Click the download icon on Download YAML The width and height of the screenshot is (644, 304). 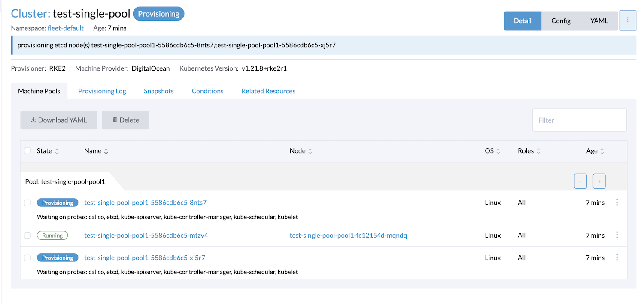coord(33,120)
